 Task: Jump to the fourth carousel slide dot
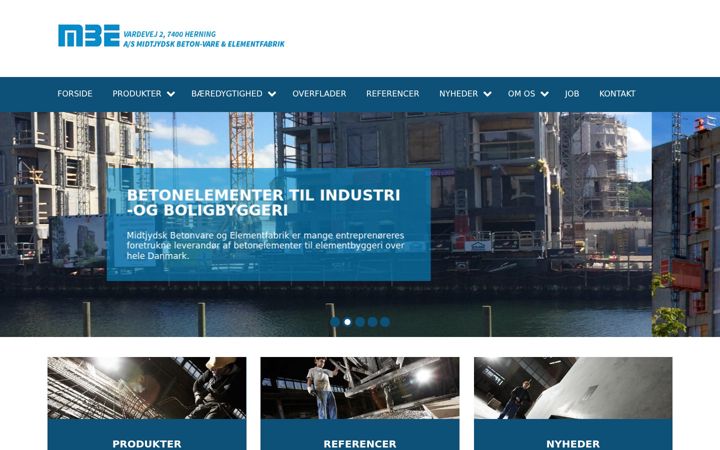[372, 322]
